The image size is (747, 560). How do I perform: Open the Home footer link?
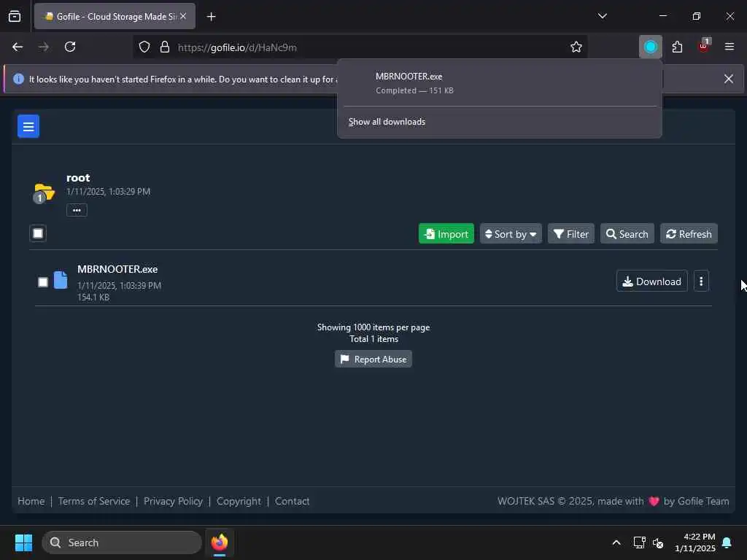click(31, 501)
